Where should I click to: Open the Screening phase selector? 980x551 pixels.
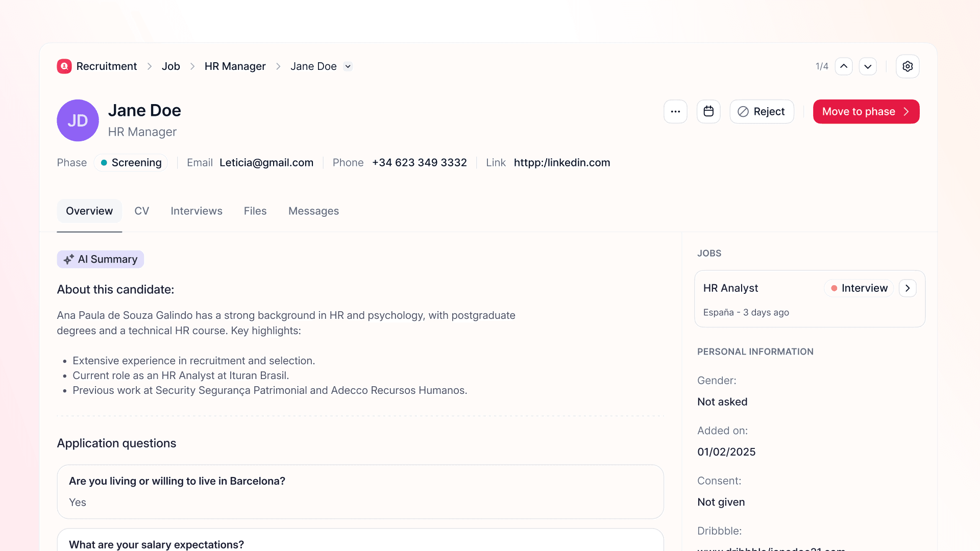click(x=131, y=163)
